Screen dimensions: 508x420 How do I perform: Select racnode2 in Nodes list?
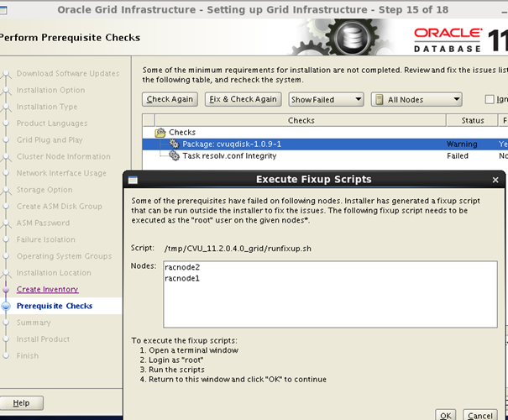[182, 267]
